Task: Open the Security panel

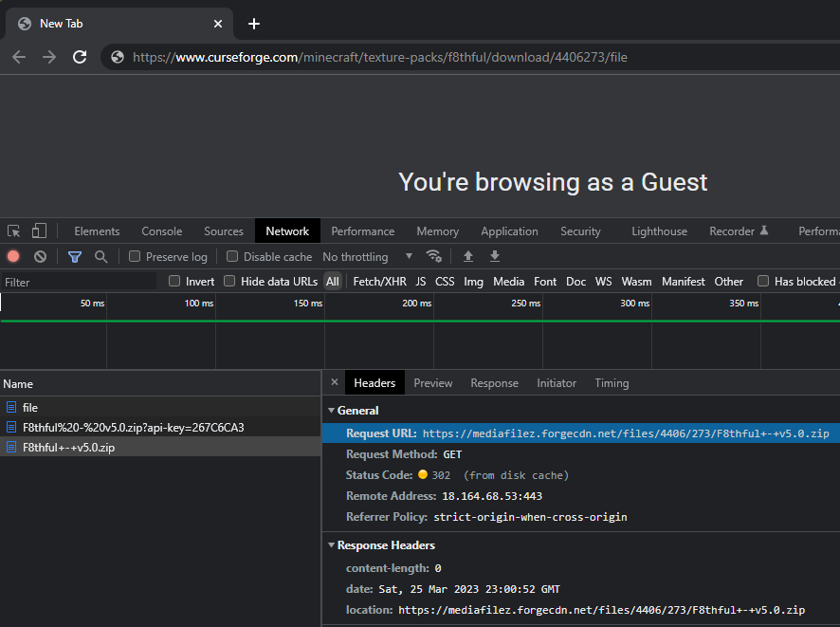Action: [580, 231]
